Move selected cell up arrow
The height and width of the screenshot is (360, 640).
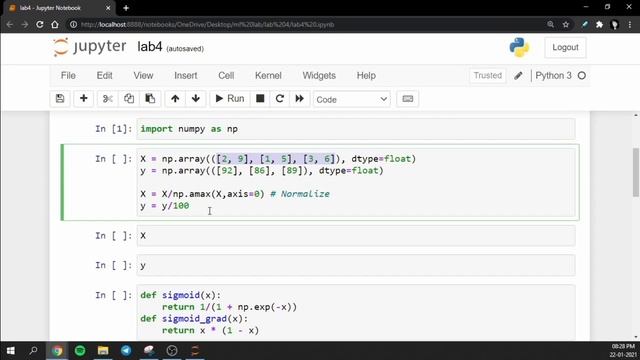tap(175, 99)
